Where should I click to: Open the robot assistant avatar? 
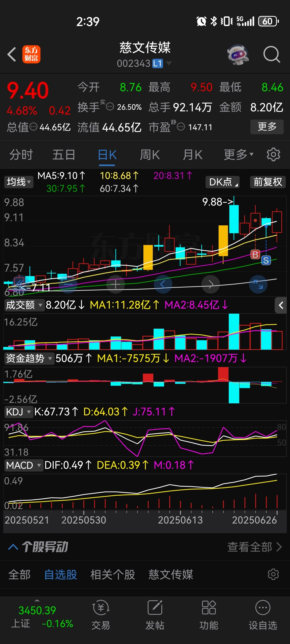pyautogui.click(x=238, y=54)
